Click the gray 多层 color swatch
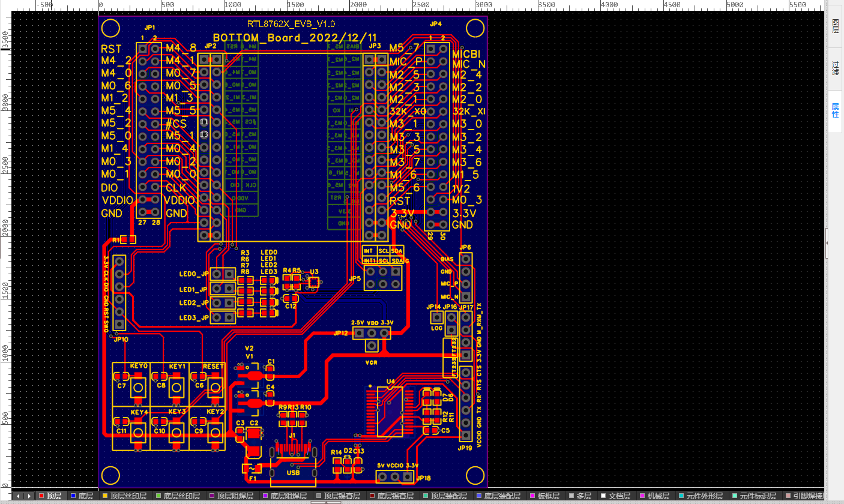The width and height of the screenshot is (844, 504). coord(570,496)
